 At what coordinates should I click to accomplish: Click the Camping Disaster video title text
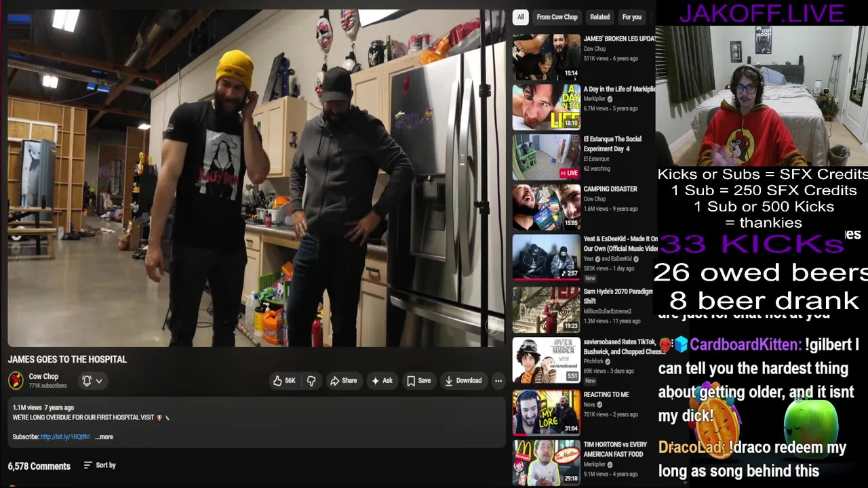click(x=610, y=189)
